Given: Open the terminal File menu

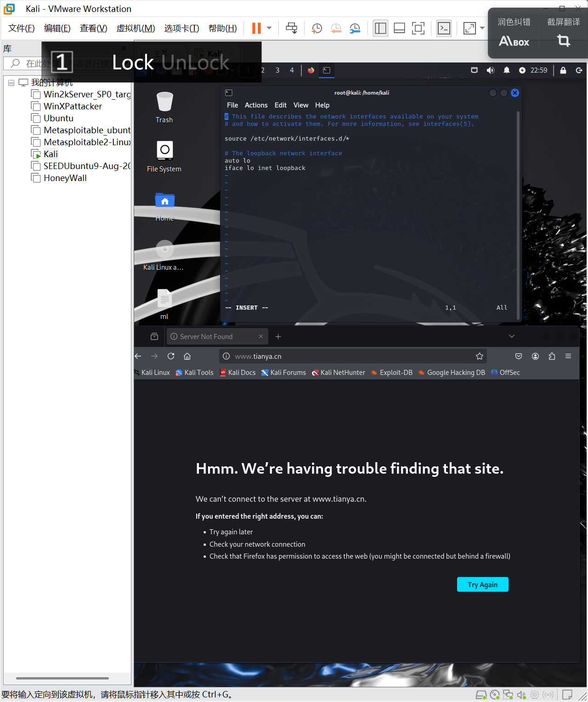Looking at the screenshot, I should (232, 105).
